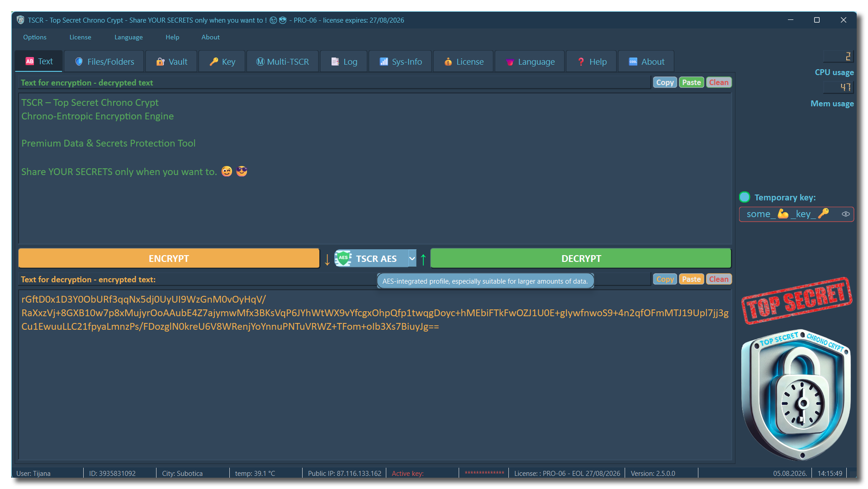
Task: Open the Options menu
Action: pyautogui.click(x=35, y=37)
